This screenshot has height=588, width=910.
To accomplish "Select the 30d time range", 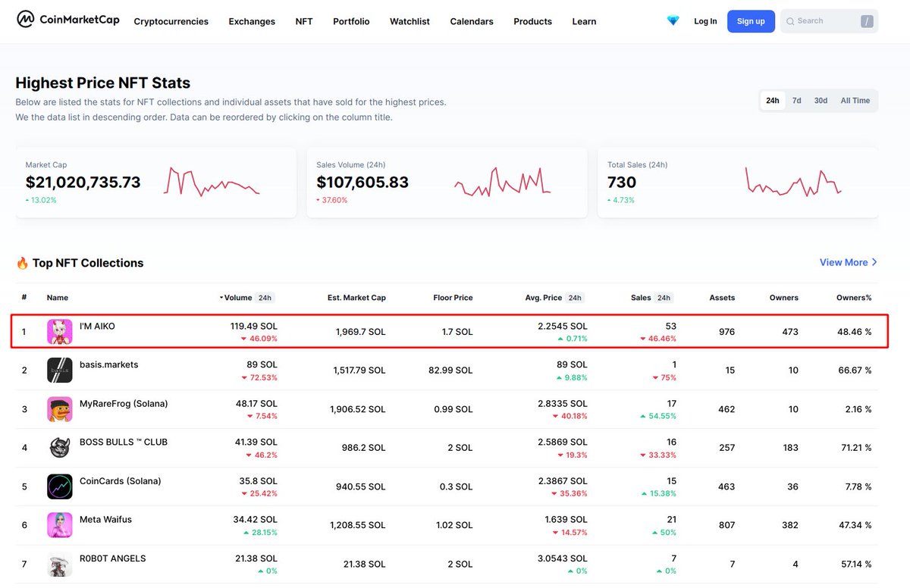I will point(821,101).
